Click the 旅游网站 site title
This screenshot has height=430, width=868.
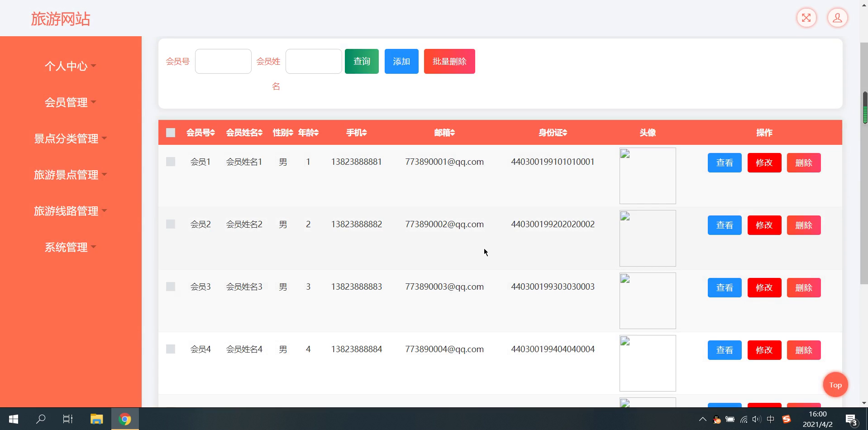tap(61, 19)
